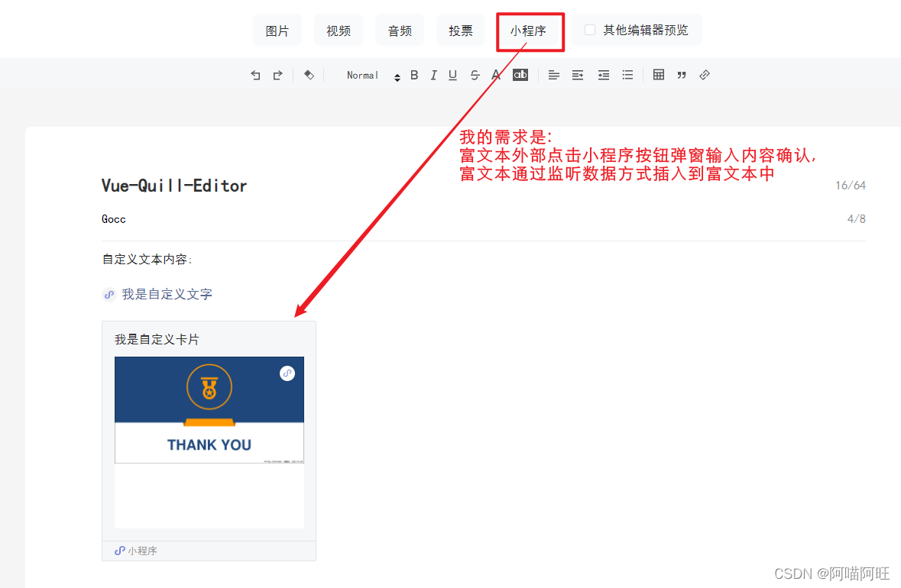The width and height of the screenshot is (901, 588).
Task: Toggle the bullet list icon
Action: click(x=627, y=76)
